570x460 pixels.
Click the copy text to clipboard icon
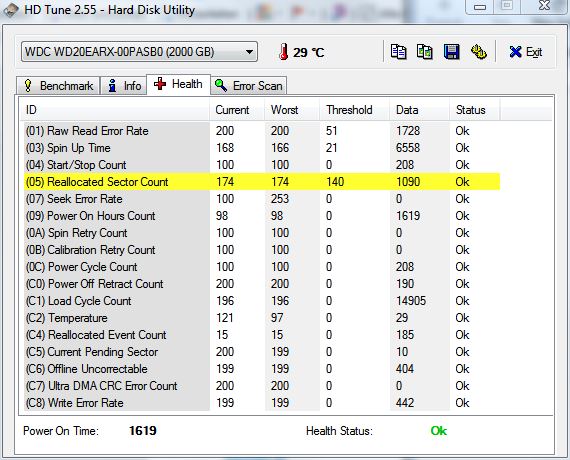tap(398, 52)
